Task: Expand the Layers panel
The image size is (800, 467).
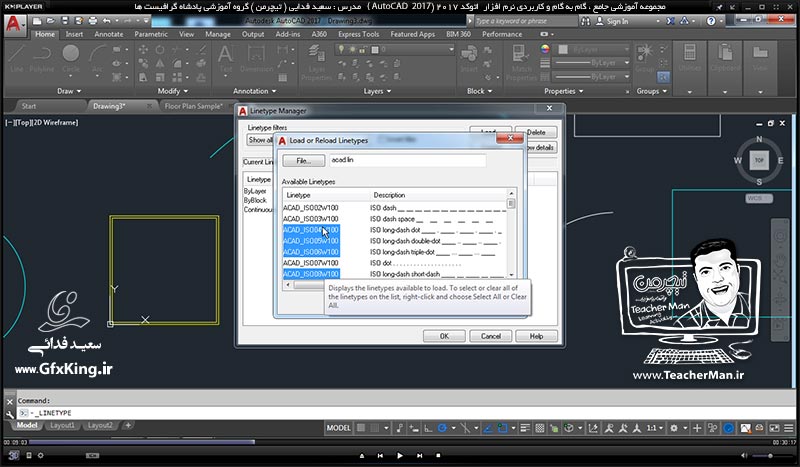Action: pyautogui.click(x=378, y=91)
